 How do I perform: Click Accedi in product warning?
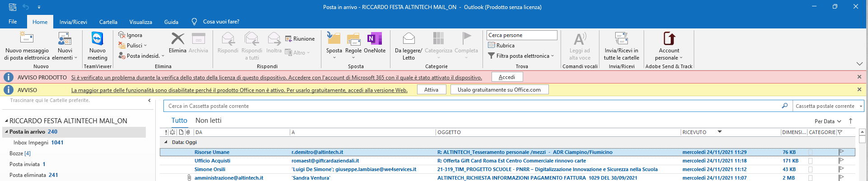(507, 77)
